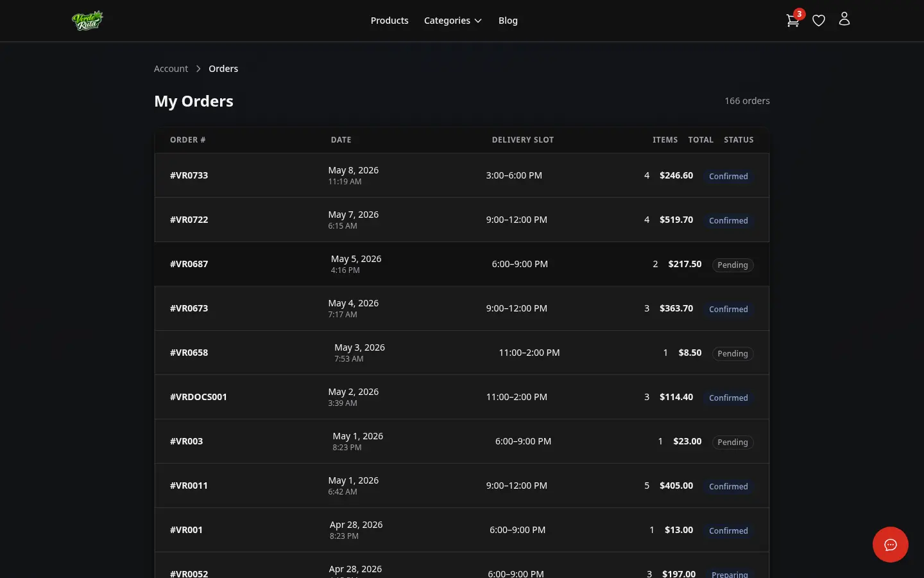Click the Orders breadcrumb item
The image size is (924, 578).
tap(223, 69)
